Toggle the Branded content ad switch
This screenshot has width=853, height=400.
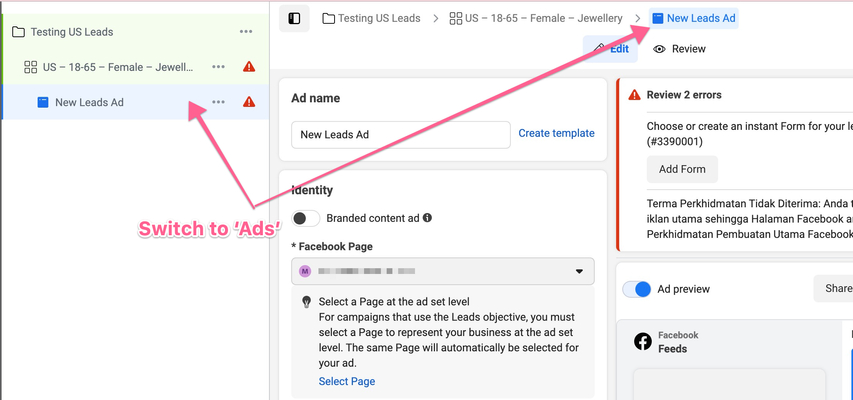[306, 218]
